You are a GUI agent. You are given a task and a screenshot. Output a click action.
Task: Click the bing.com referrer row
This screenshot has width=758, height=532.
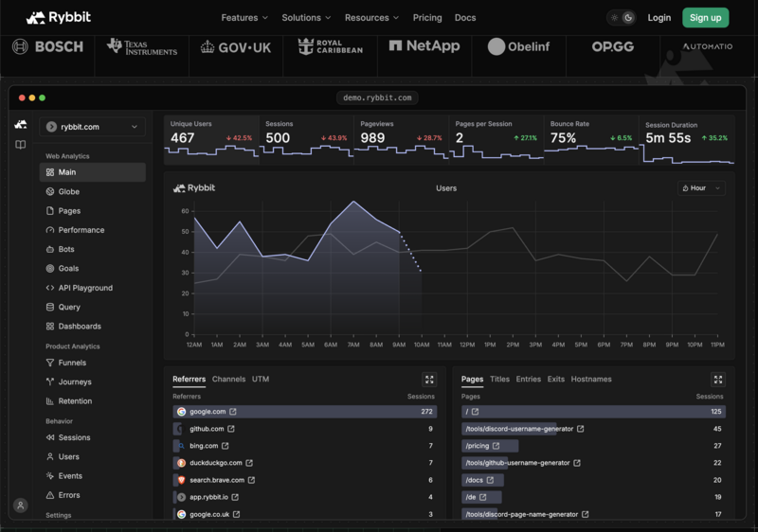click(x=305, y=446)
